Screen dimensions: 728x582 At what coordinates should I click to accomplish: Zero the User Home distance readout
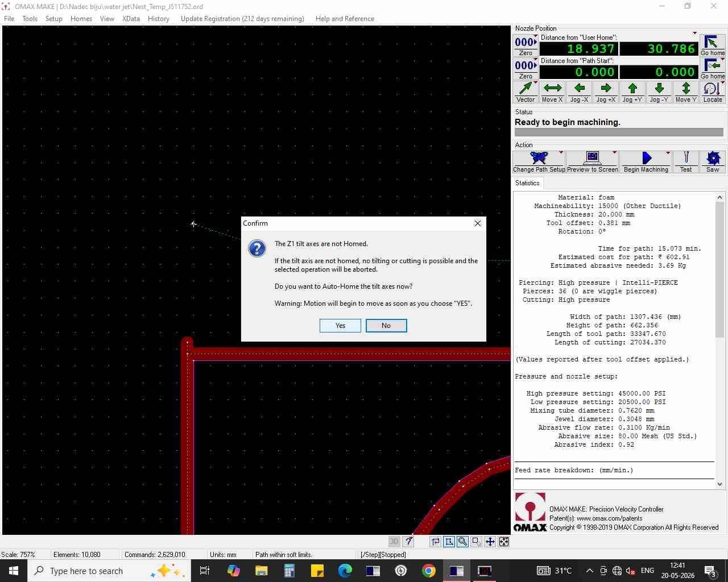pyautogui.click(x=526, y=45)
